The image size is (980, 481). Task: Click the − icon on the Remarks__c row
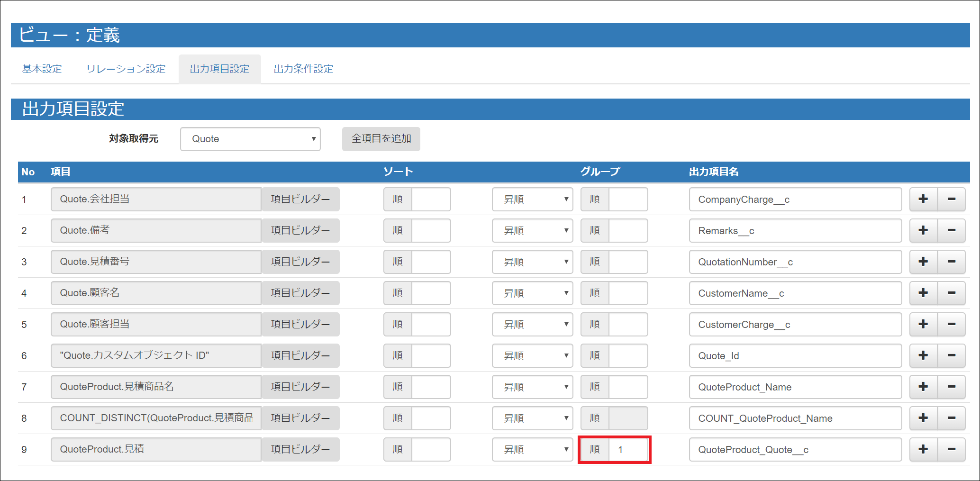pyautogui.click(x=952, y=230)
